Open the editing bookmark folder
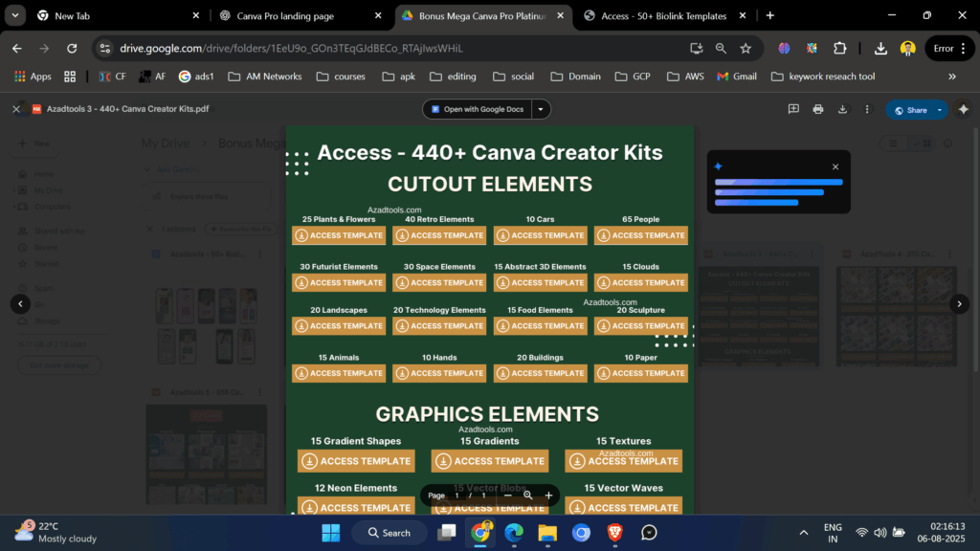 click(455, 77)
